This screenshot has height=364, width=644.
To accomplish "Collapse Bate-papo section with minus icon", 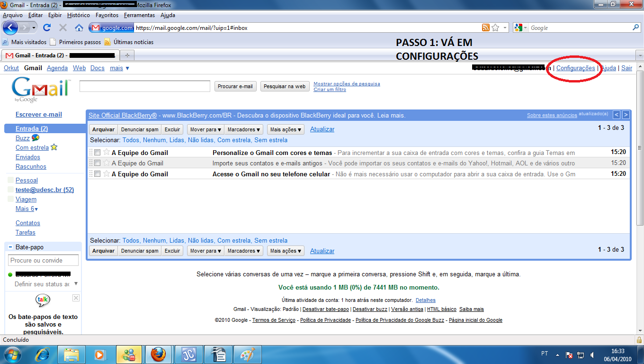I will pos(10,247).
